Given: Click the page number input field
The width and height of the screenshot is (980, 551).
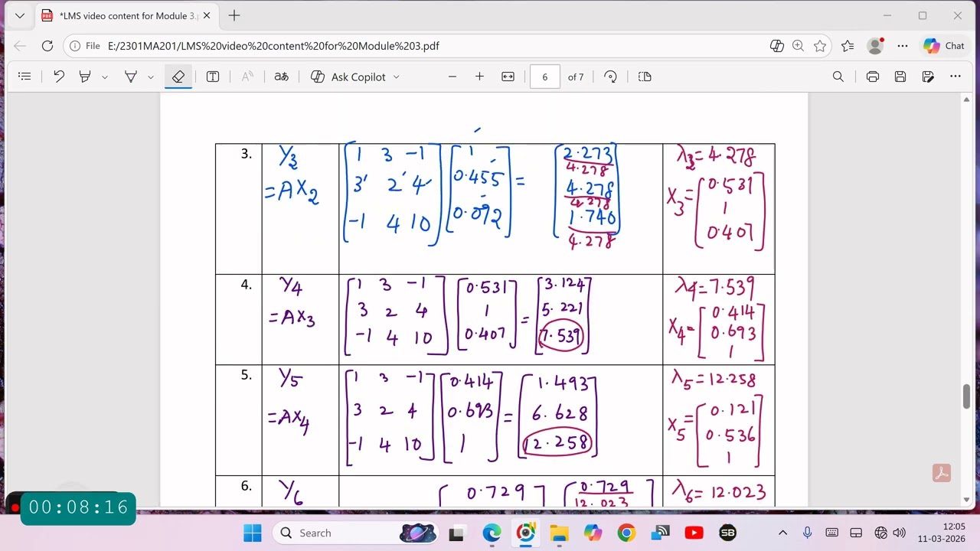Looking at the screenshot, I should 545,77.
